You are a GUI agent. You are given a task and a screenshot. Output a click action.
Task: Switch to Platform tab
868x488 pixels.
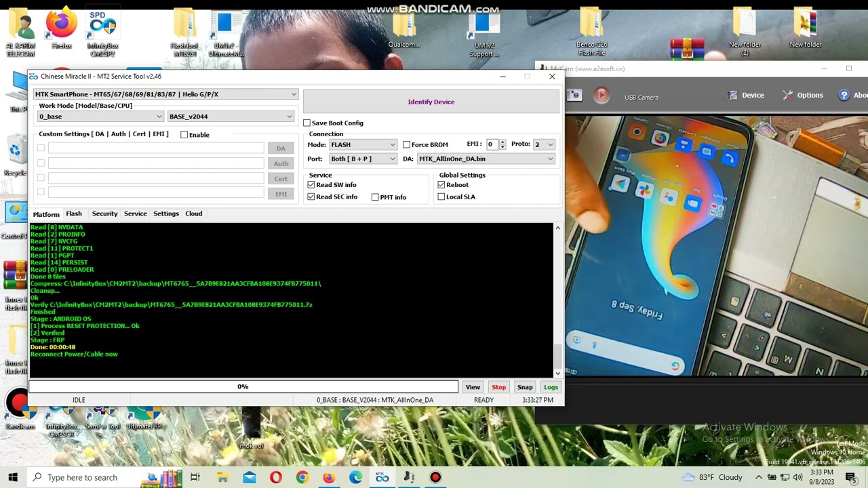tap(46, 214)
